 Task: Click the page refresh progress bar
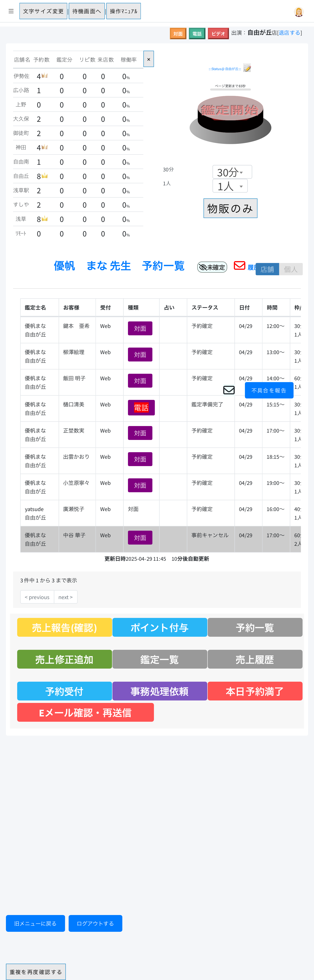point(230,89)
